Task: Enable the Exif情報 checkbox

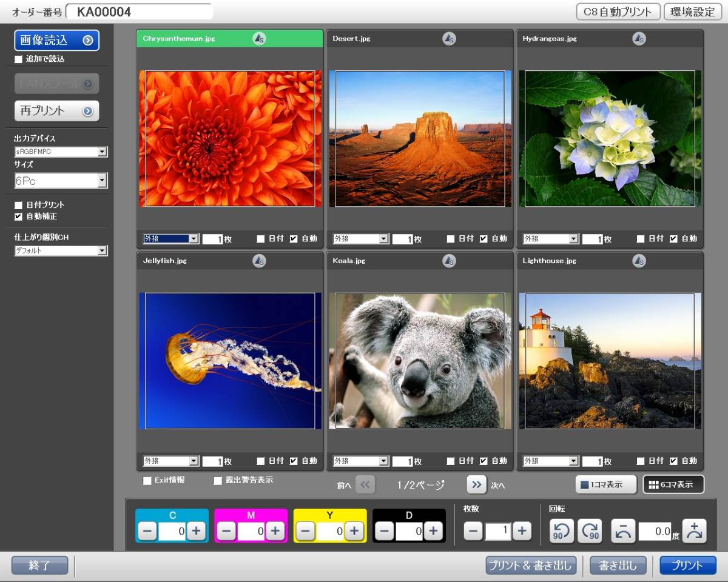Action: click(147, 481)
